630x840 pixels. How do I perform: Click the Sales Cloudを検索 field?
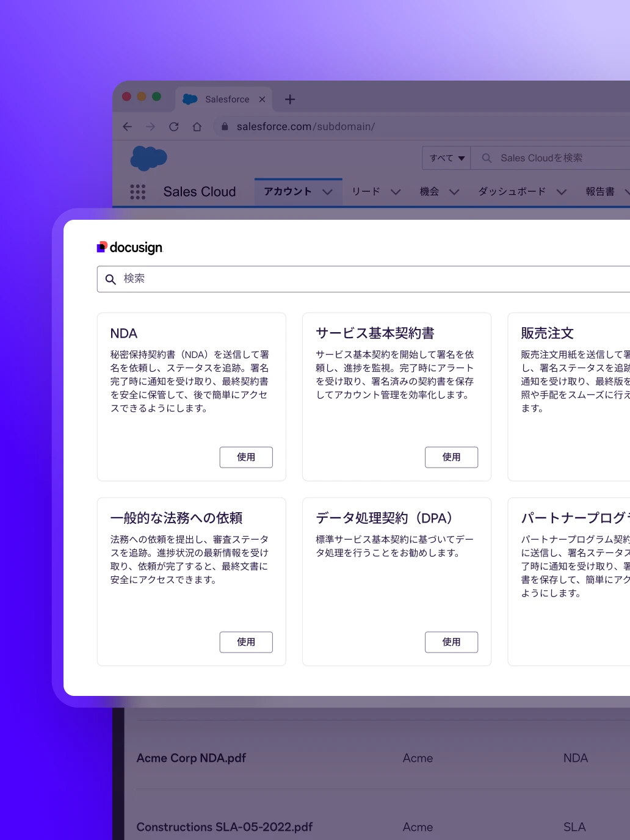pos(551,158)
